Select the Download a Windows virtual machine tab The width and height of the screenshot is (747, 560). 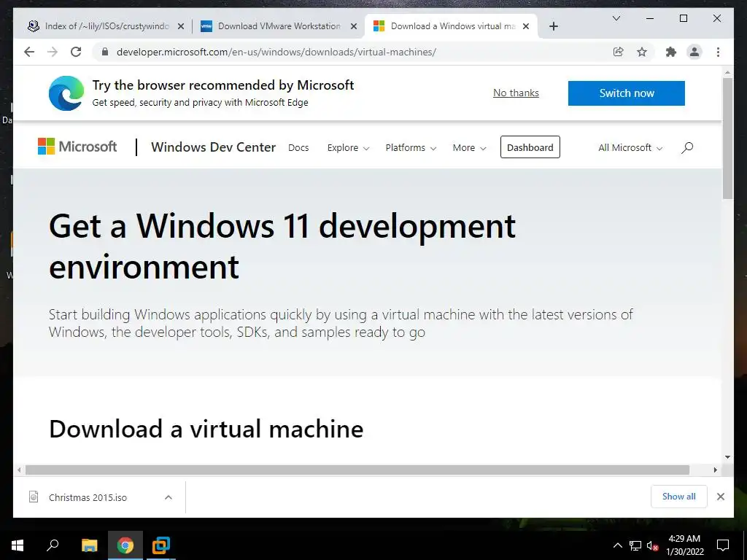click(x=450, y=26)
